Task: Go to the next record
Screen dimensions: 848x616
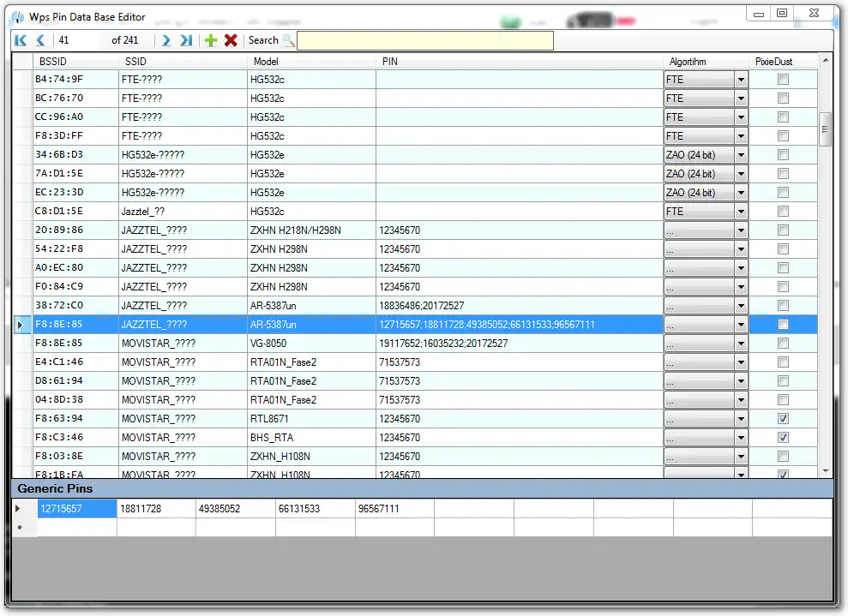Action: click(166, 40)
